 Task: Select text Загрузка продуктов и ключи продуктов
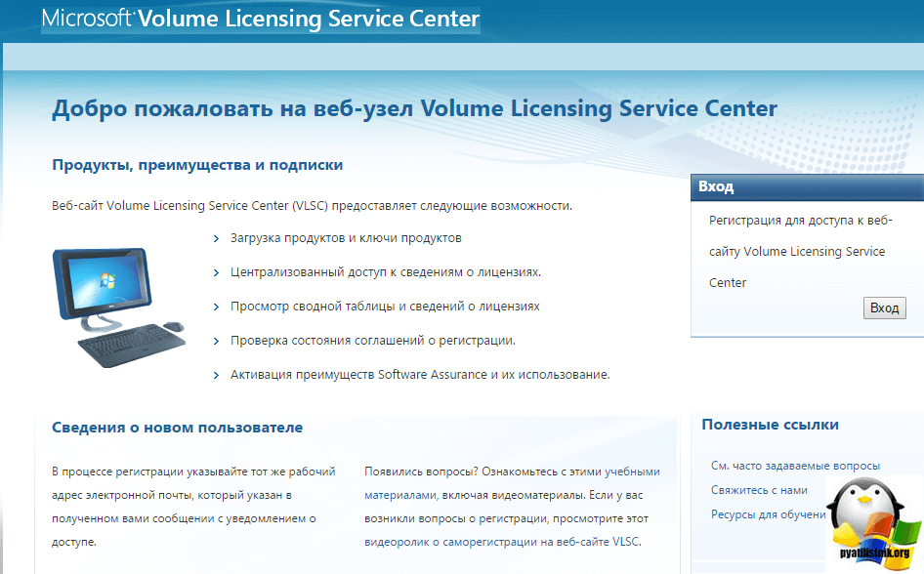click(346, 238)
